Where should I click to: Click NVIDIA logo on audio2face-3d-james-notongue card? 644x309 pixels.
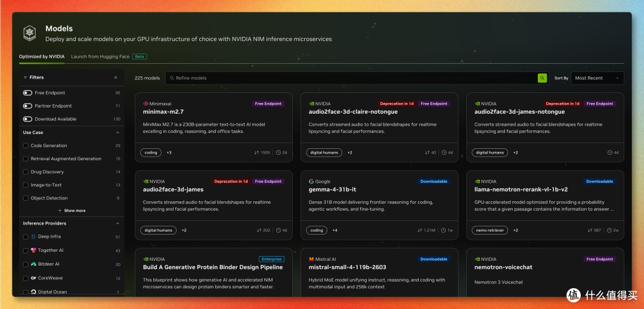click(477, 104)
